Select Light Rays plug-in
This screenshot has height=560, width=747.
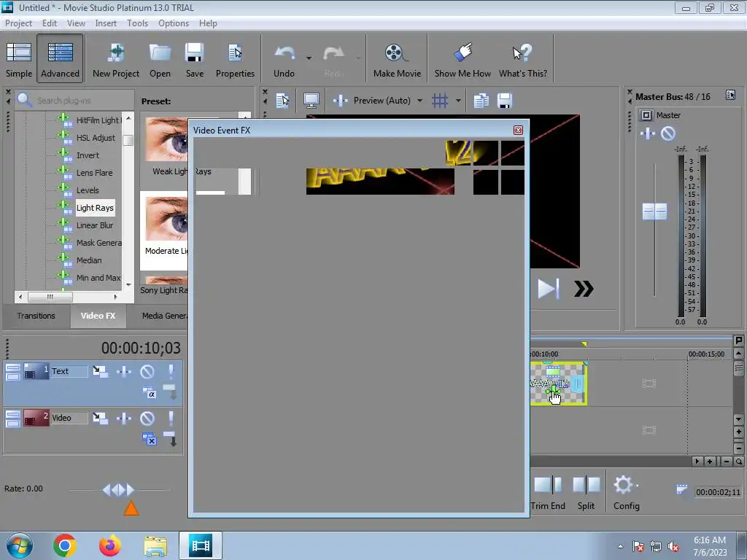95,208
